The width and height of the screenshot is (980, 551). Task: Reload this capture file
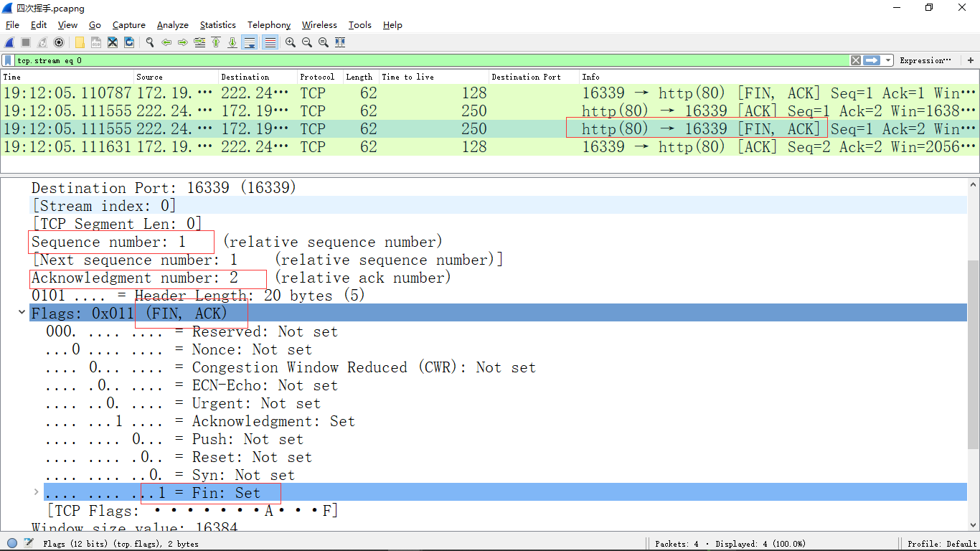(x=129, y=42)
